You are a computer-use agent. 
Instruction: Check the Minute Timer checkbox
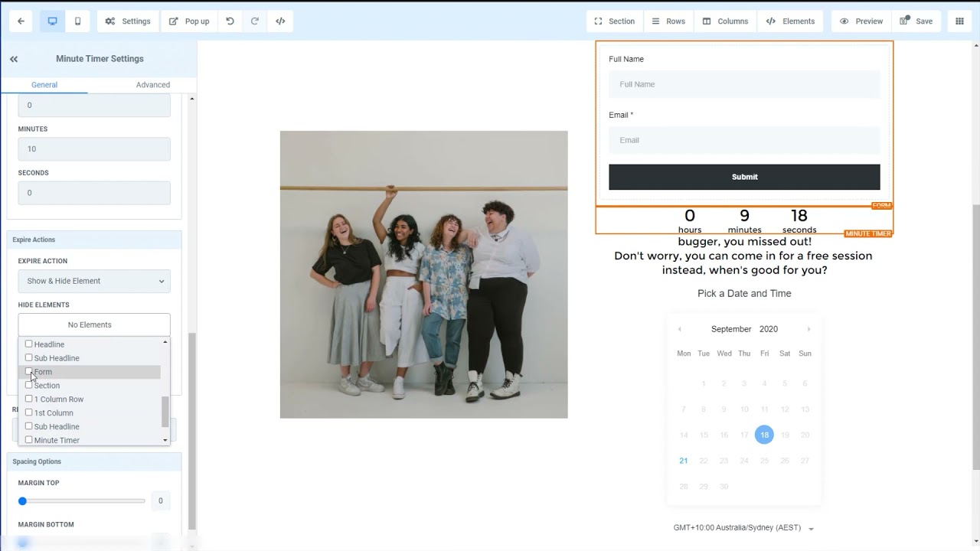(x=29, y=440)
